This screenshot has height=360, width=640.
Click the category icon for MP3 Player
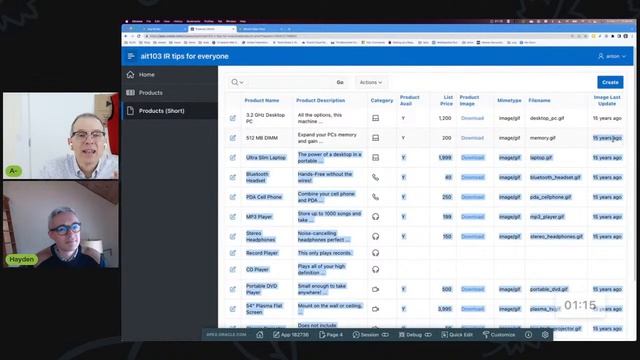click(376, 217)
